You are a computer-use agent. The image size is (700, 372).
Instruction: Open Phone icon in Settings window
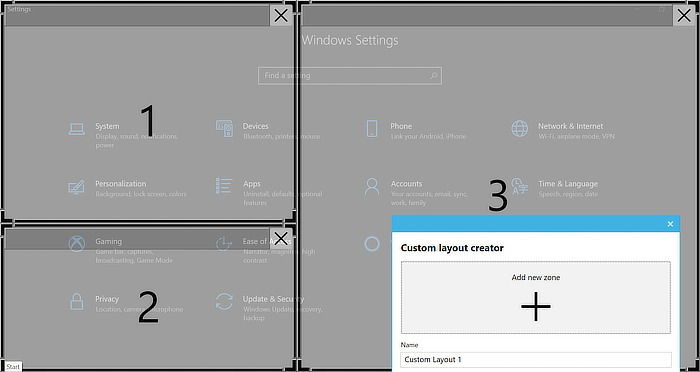pyautogui.click(x=372, y=129)
